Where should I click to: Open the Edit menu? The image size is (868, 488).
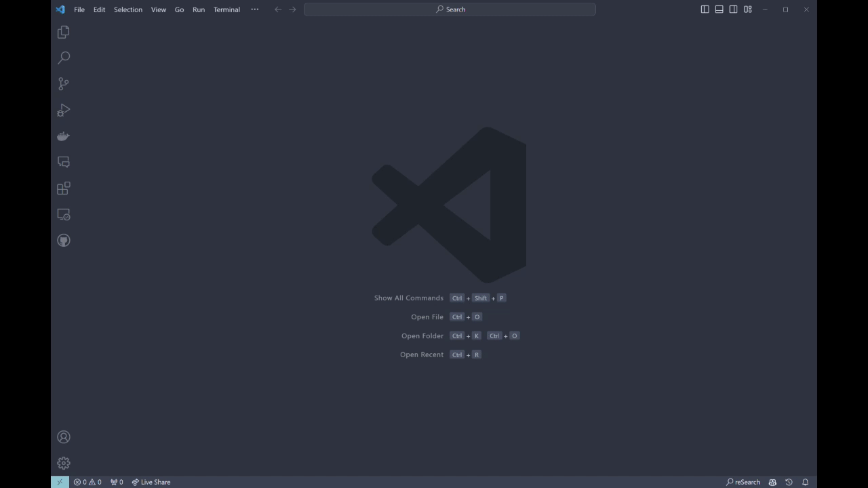click(x=99, y=9)
